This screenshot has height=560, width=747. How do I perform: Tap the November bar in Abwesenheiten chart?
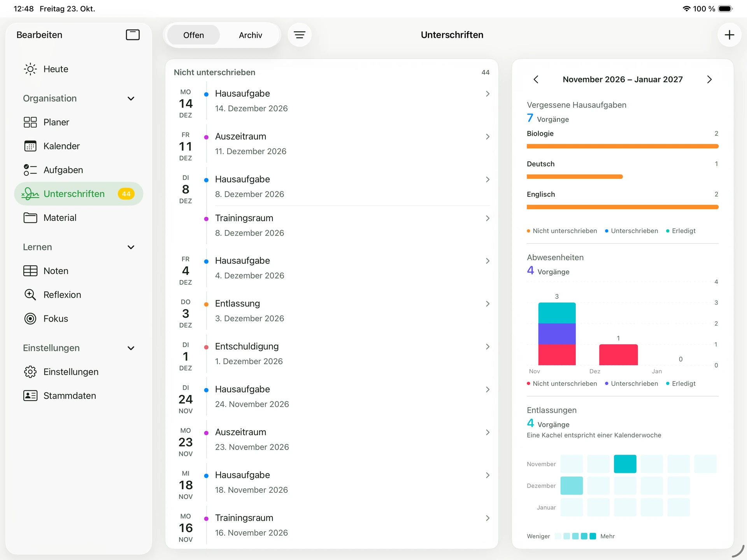(x=557, y=334)
